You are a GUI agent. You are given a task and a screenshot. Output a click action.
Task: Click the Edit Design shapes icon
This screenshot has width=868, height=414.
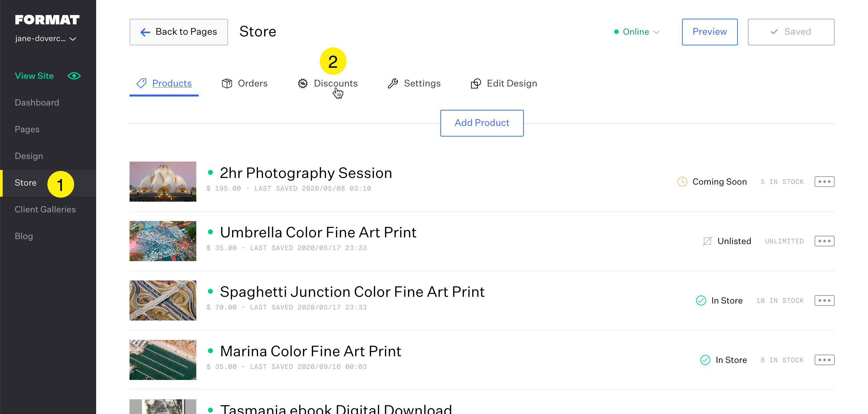476,83
